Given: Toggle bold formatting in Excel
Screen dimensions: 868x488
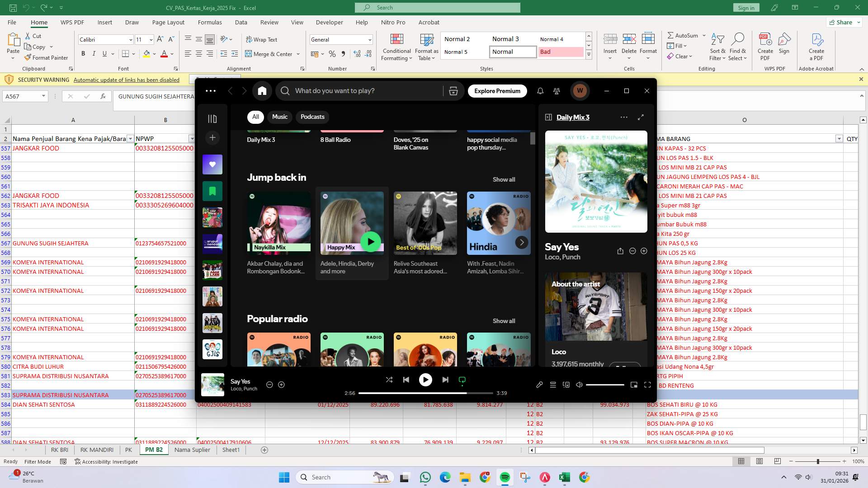Looking at the screenshot, I should (x=83, y=54).
